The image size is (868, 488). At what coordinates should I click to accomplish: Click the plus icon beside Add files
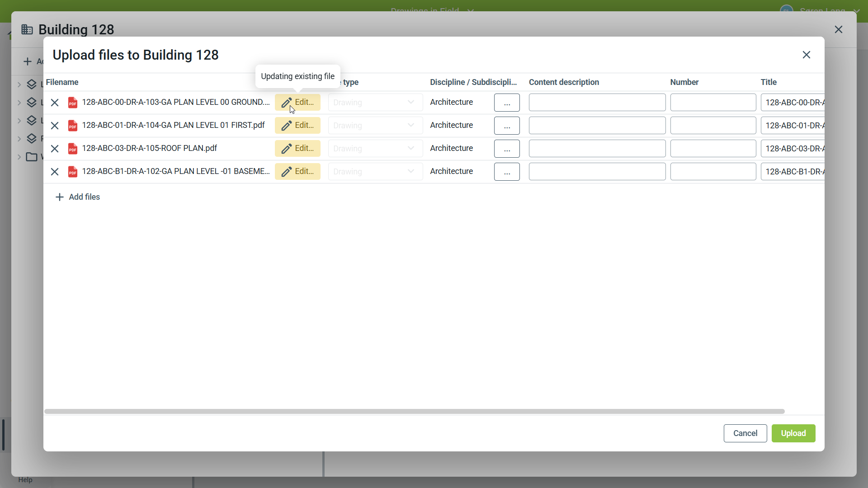click(x=59, y=197)
